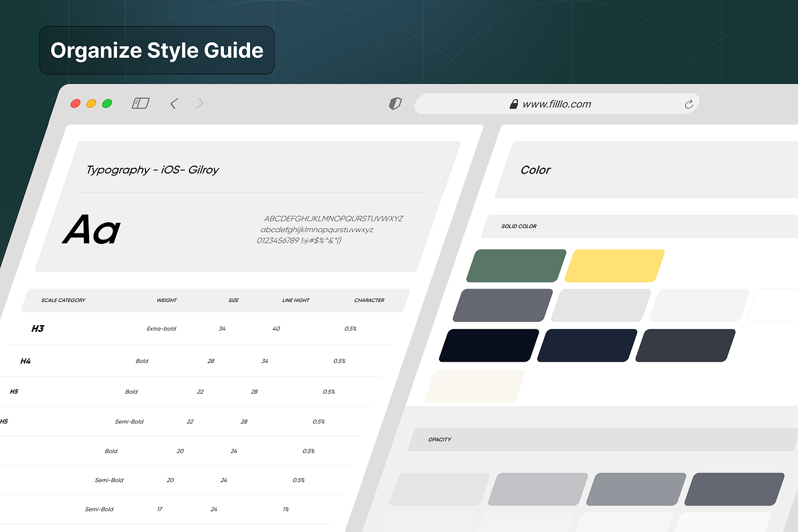Click the sidebar toggle icon in browser toolbar

coord(140,103)
